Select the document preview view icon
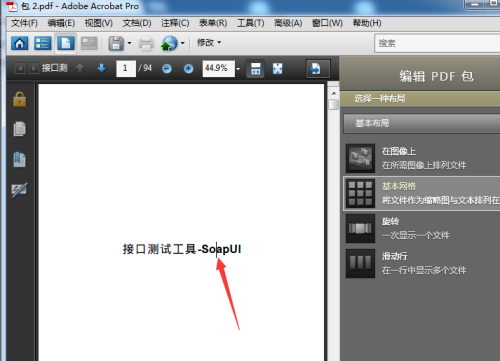The height and width of the screenshot is (361, 500). [x=66, y=43]
